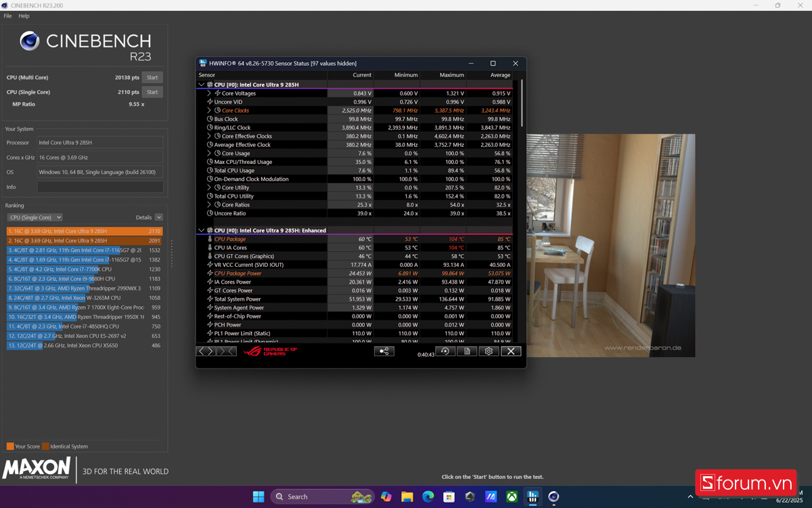
Task: Close sensors with the bottom X button
Action: [x=511, y=352]
